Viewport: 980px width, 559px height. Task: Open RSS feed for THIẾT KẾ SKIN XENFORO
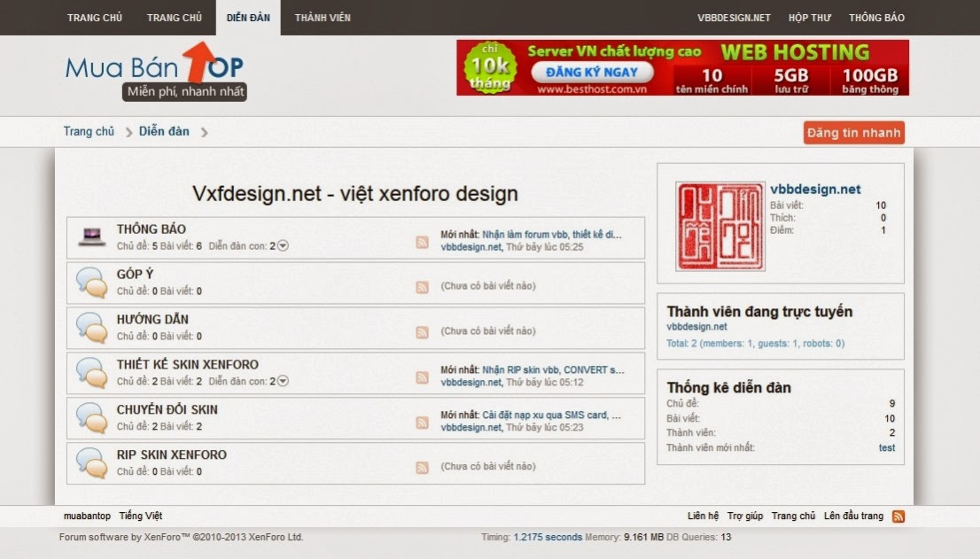click(x=423, y=378)
